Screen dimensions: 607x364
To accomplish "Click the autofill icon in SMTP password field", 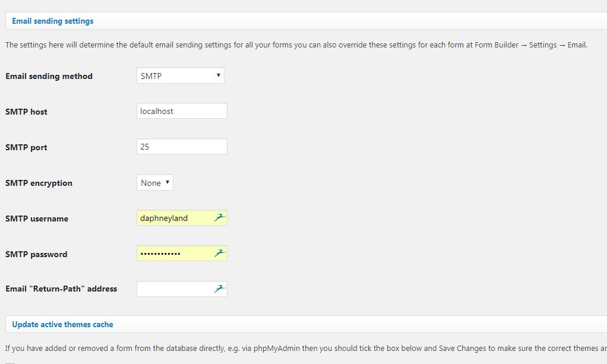I will [x=220, y=254].
